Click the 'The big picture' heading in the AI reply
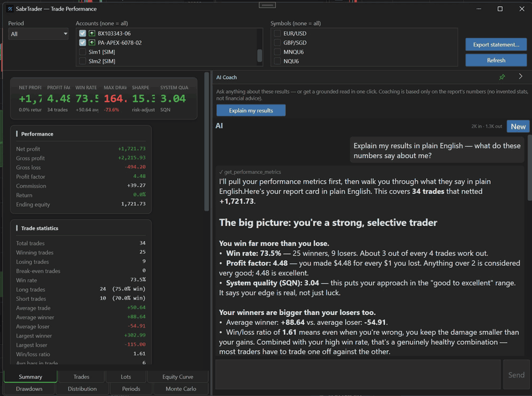The width and height of the screenshot is (532, 396). point(328,223)
